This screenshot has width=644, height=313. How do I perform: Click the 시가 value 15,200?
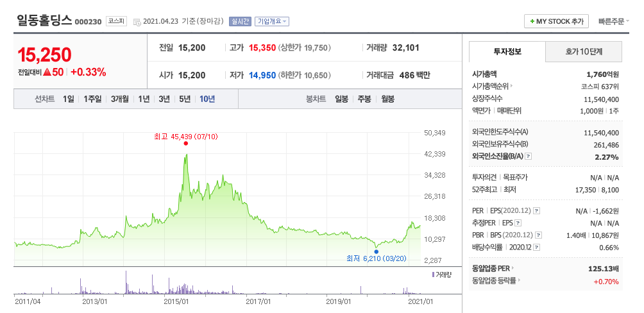192,75
